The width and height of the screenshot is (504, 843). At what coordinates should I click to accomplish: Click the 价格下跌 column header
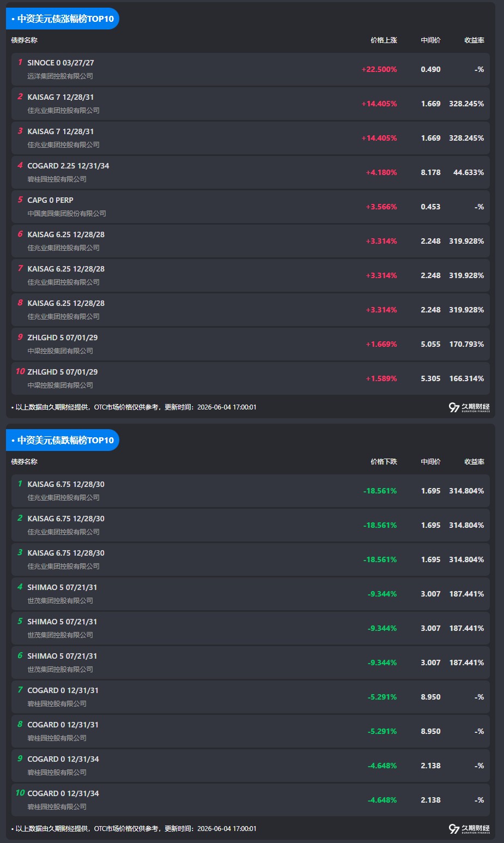(x=384, y=462)
